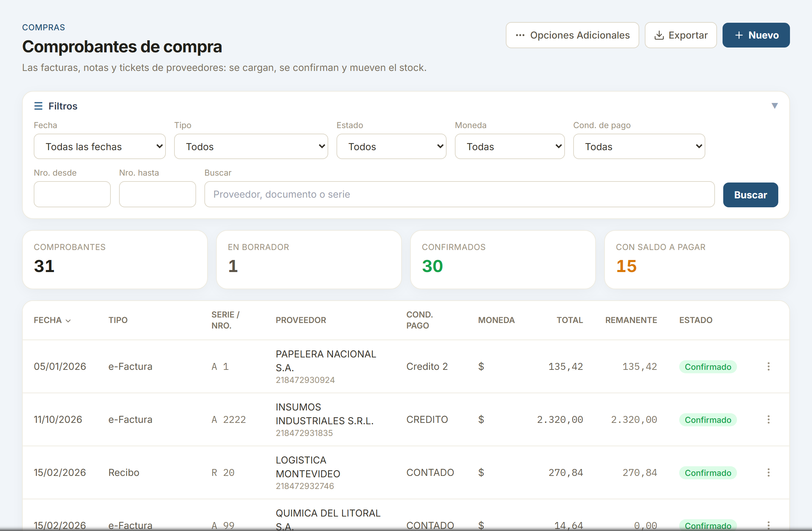Click the CON SALDO A PAGAR card

(697, 260)
